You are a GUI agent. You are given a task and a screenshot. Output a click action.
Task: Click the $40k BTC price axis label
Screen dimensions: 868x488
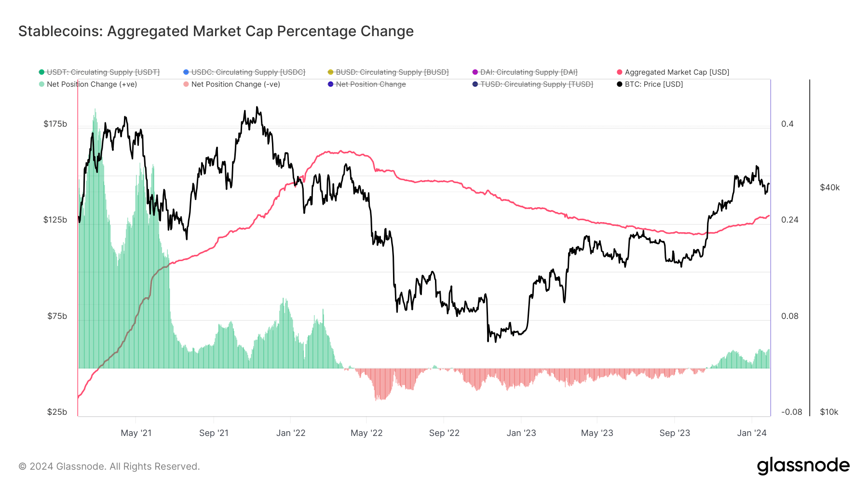coord(829,188)
